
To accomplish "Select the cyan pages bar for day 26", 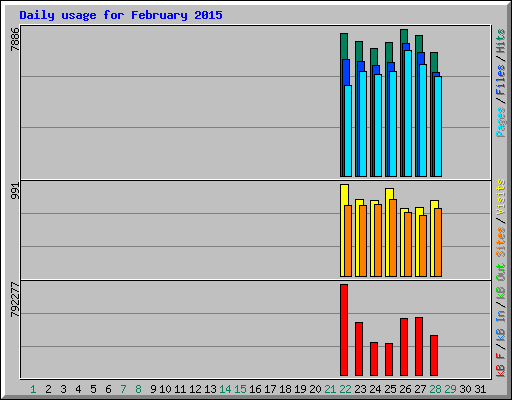I will [408, 114].
